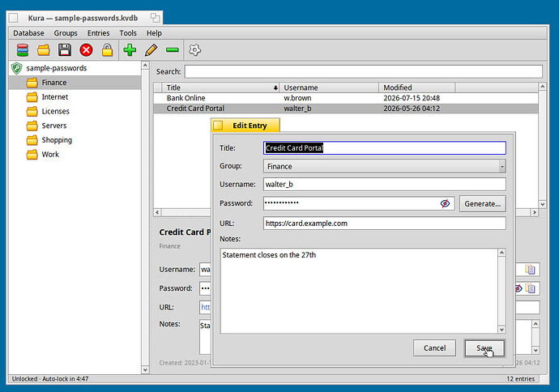Click into the Search field
The height and width of the screenshot is (392, 559).
363,71
